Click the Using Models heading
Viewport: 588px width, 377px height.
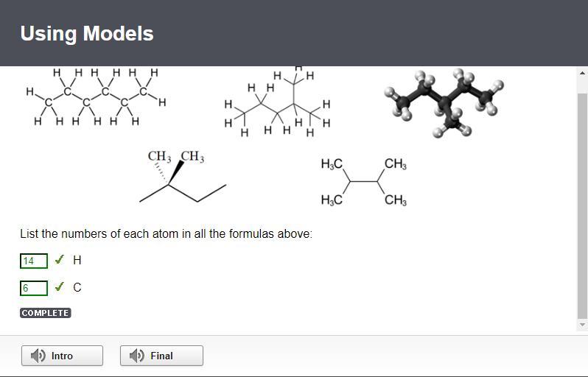point(87,34)
